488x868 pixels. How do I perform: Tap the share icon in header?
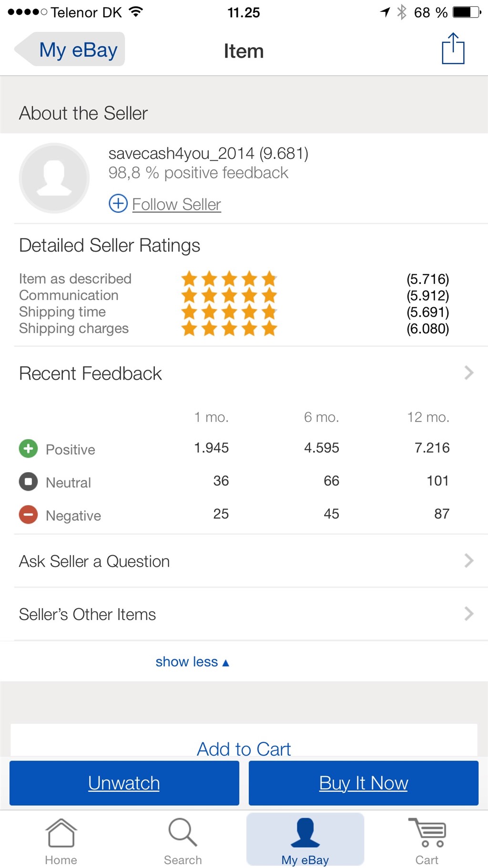(x=453, y=49)
